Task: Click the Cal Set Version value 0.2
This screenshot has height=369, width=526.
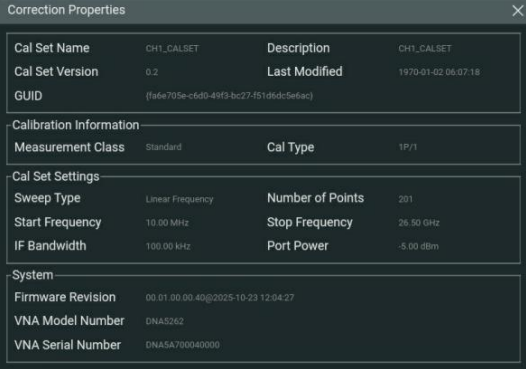Action: [x=152, y=72]
